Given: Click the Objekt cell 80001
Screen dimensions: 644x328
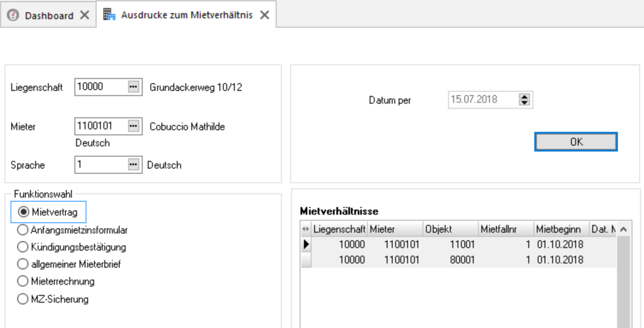Looking at the screenshot, I should [x=450, y=260].
